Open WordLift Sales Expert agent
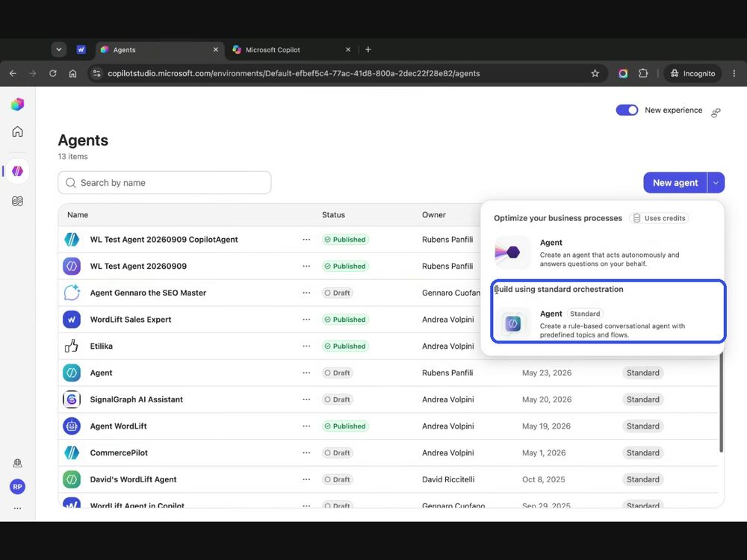This screenshot has width=747, height=560. [131, 320]
